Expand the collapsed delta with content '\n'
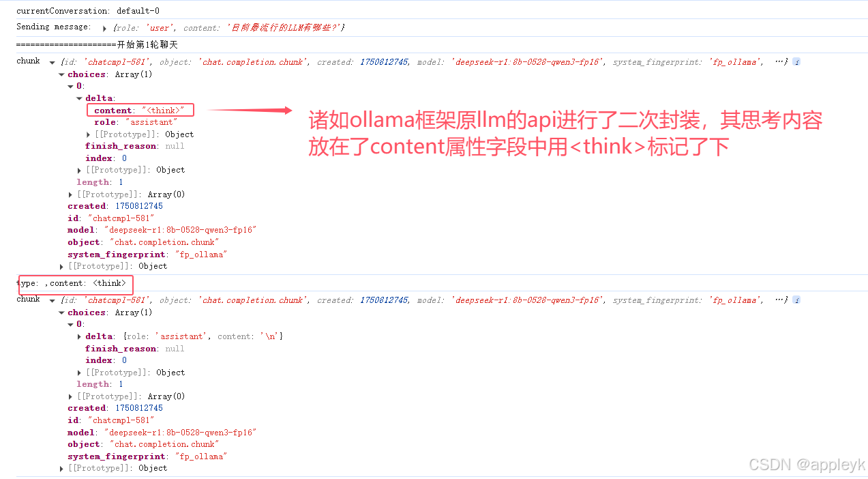The width and height of the screenshot is (868, 479). point(80,336)
